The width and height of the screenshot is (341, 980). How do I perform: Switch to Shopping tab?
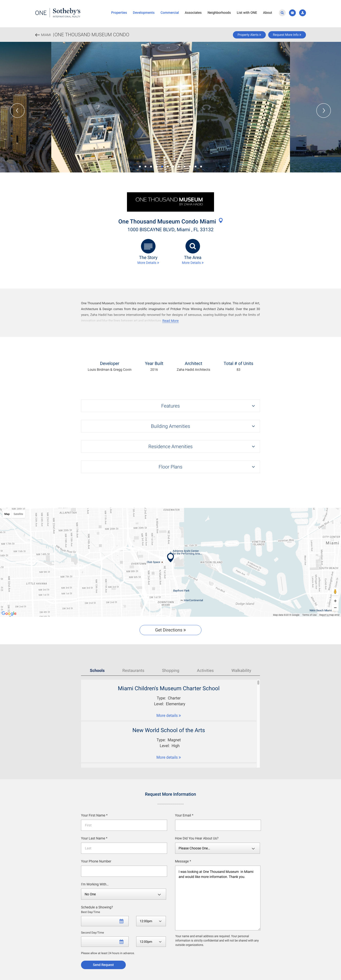tap(170, 670)
